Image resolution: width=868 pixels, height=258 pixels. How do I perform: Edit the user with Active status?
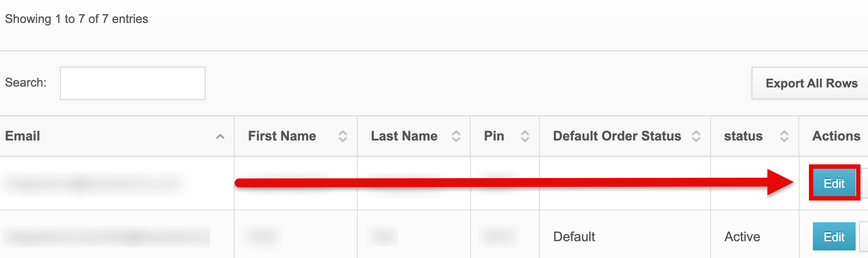834,237
